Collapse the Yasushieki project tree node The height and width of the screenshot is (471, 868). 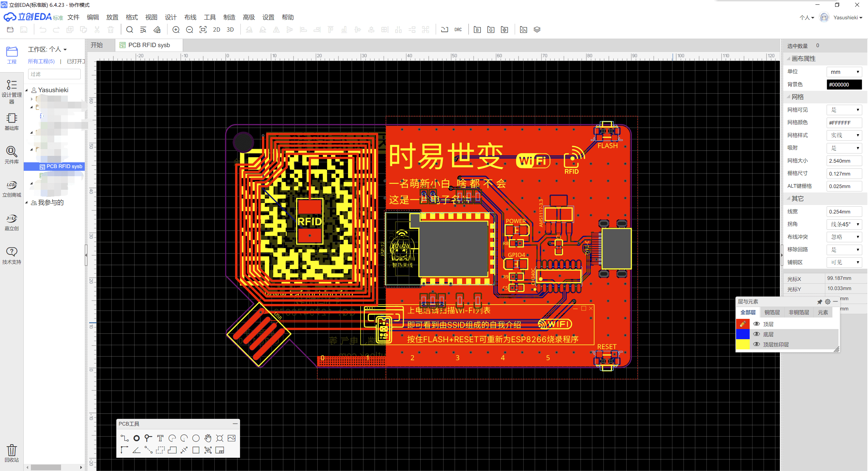click(26, 90)
